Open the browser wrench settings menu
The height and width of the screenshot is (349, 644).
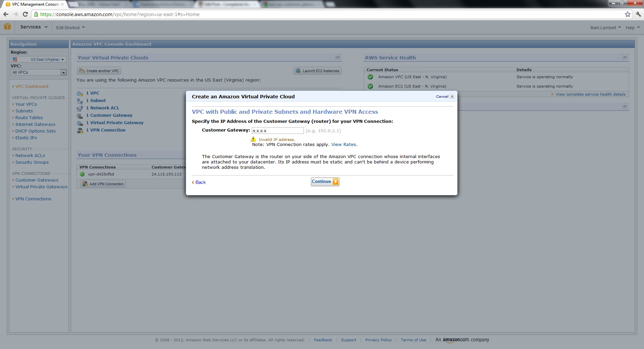tap(638, 14)
